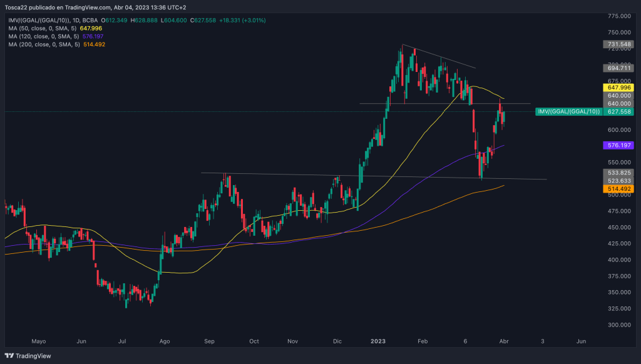Select the descending trendline above the January peak

click(x=438, y=56)
